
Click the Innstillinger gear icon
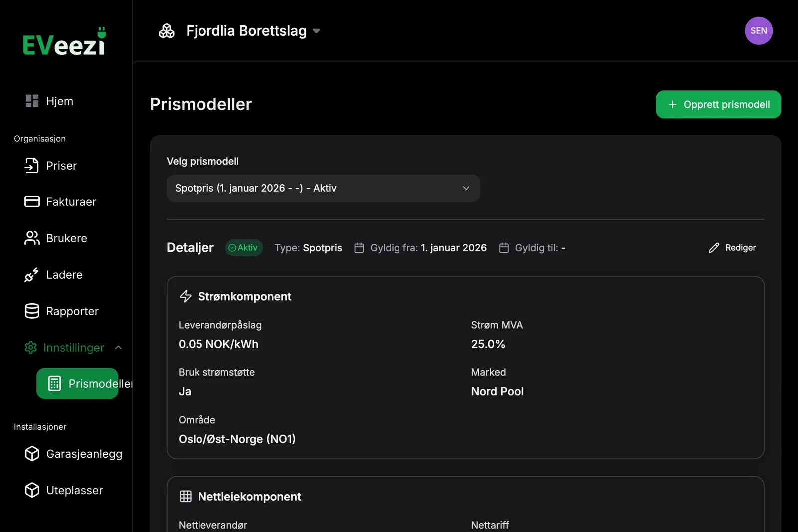[x=31, y=348]
